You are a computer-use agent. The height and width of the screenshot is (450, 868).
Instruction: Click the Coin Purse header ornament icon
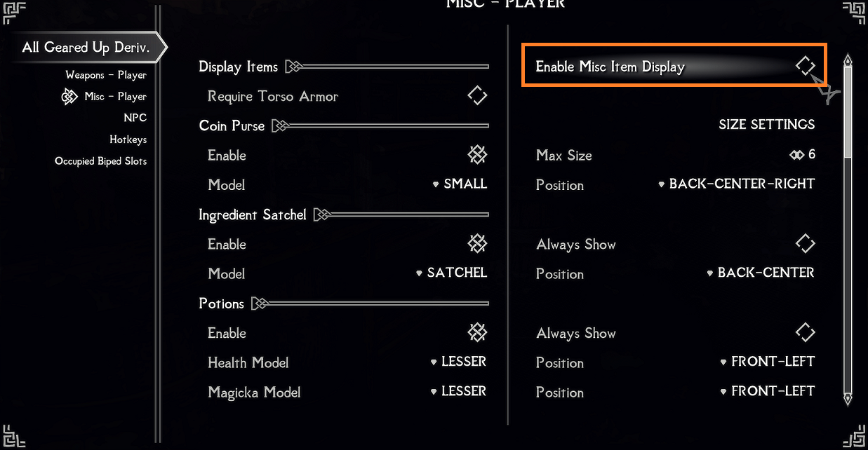tap(281, 126)
